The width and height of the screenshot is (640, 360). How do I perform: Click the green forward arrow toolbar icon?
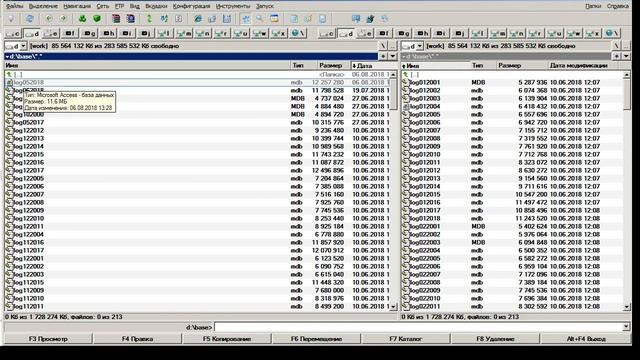pos(63,19)
